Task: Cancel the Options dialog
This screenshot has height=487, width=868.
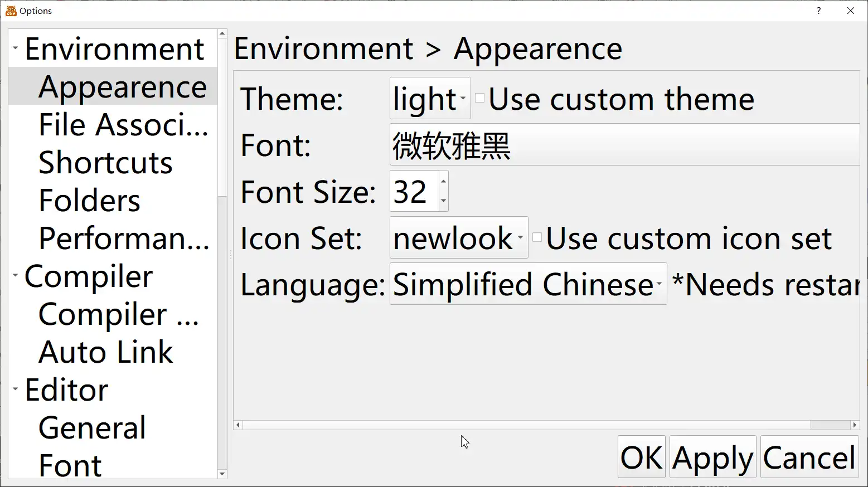Action: 809,456
